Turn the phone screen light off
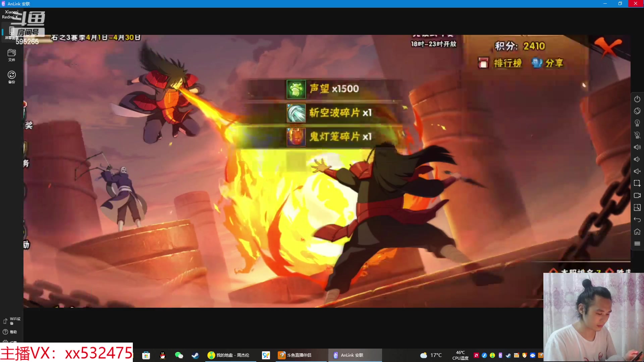644x362 pixels. (637, 135)
